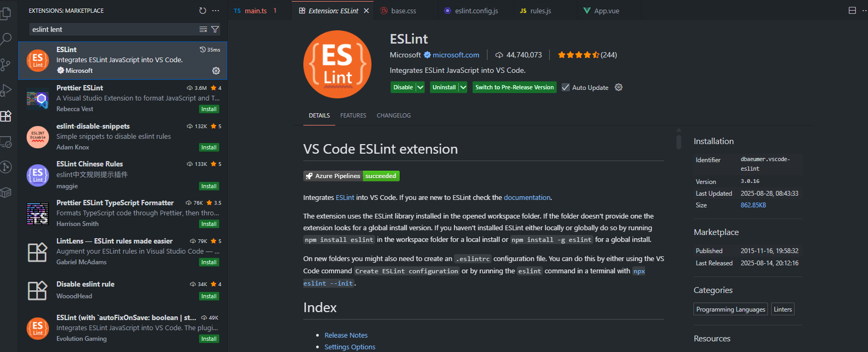Switch to eslint.config.js editor tab
Screen dimensions: 868x352
[476, 11]
